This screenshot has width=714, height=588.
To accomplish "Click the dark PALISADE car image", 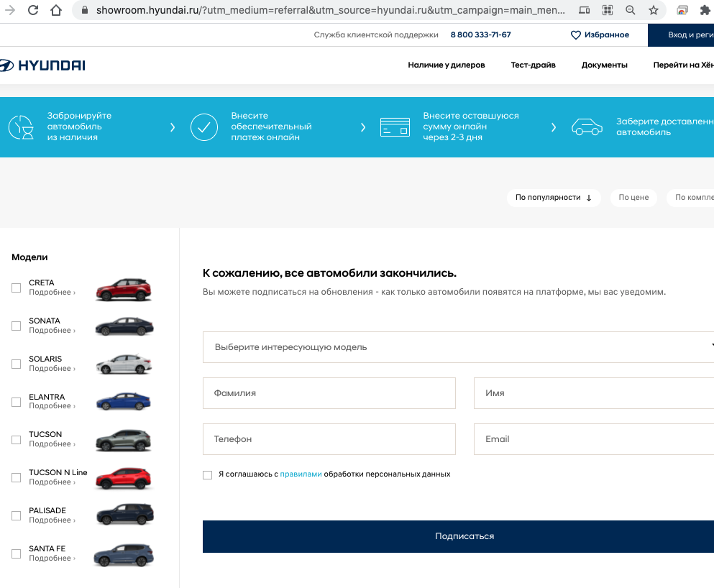I will pyautogui.click(x=125, y=514).
